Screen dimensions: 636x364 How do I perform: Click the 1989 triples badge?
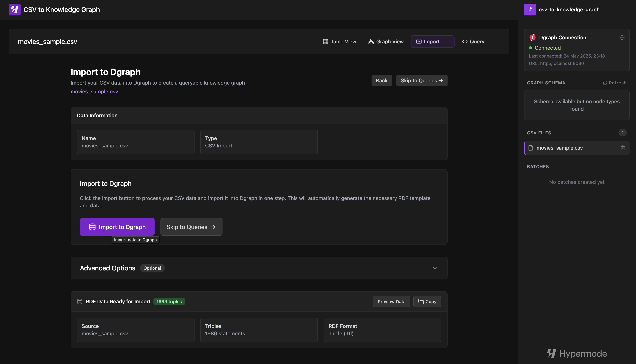click(x=169, y=301)
